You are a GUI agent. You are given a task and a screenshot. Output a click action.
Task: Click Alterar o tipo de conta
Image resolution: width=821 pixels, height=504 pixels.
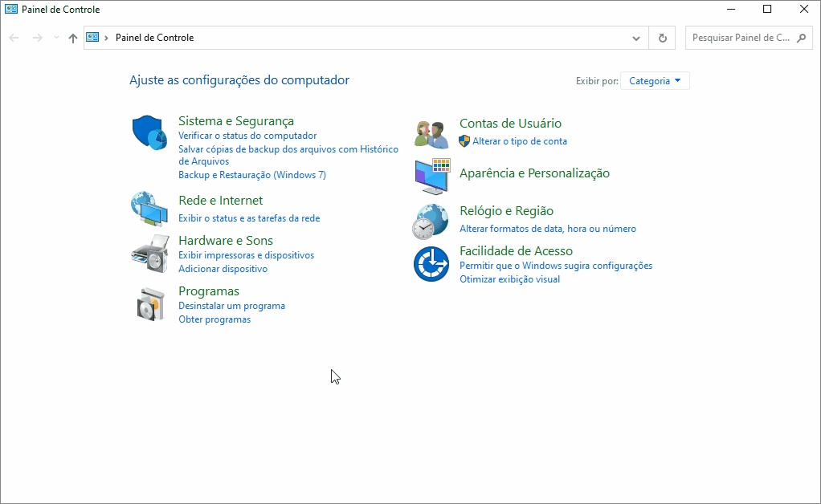click(520, 141)
